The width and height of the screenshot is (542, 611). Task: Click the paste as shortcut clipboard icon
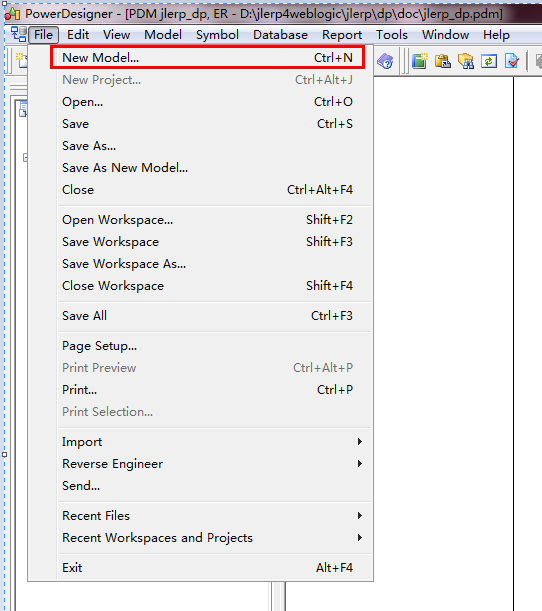(443, 61)
